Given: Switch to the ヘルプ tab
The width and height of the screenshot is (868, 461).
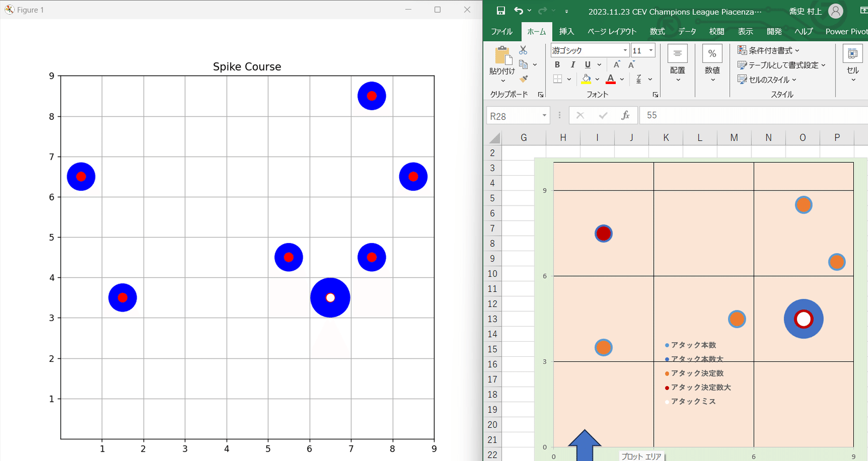Looking at the screenshot, I should coord(804,31).
